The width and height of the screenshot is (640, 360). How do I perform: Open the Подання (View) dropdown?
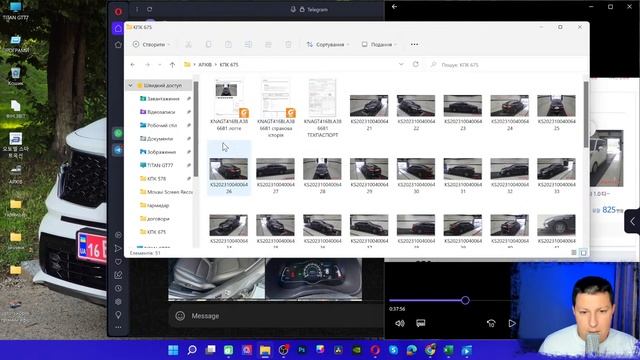(379, 44)
